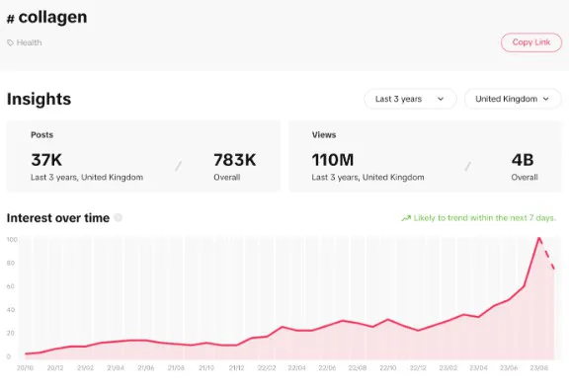Click the green trending arrow icon
569x392 pixels.
(406, 218)
